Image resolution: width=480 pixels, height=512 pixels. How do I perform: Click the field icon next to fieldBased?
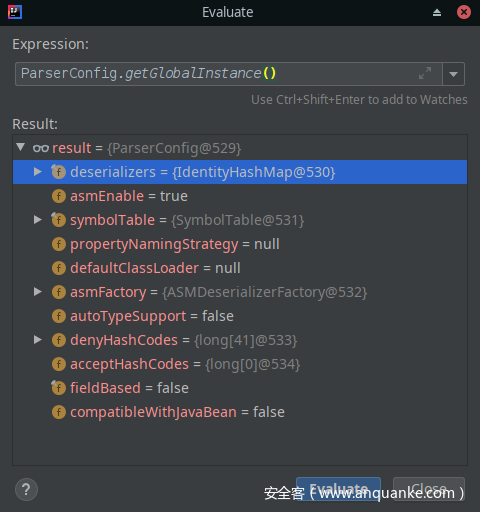[x=59, y=388]
